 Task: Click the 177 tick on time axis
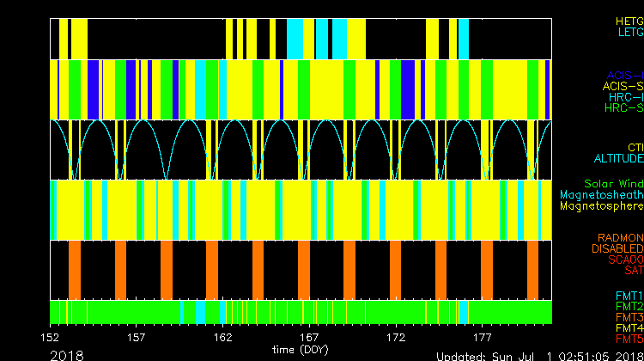(x=483, y=337)
